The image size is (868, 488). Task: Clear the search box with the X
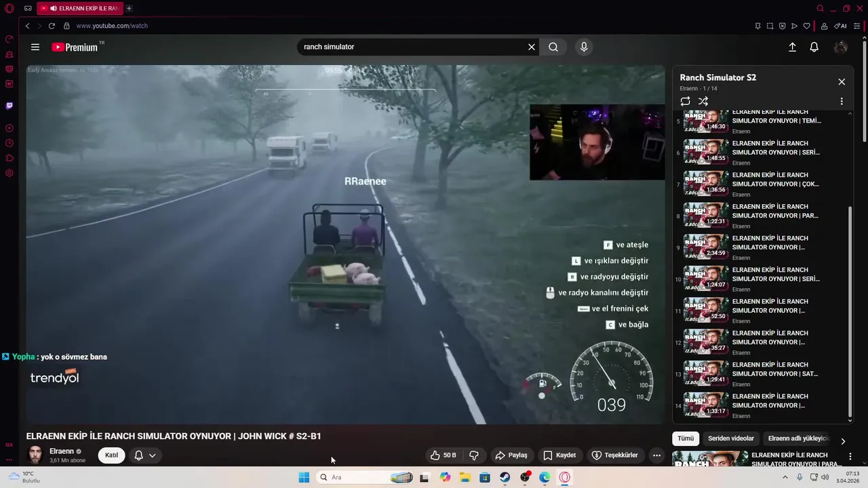click(532, 47)
